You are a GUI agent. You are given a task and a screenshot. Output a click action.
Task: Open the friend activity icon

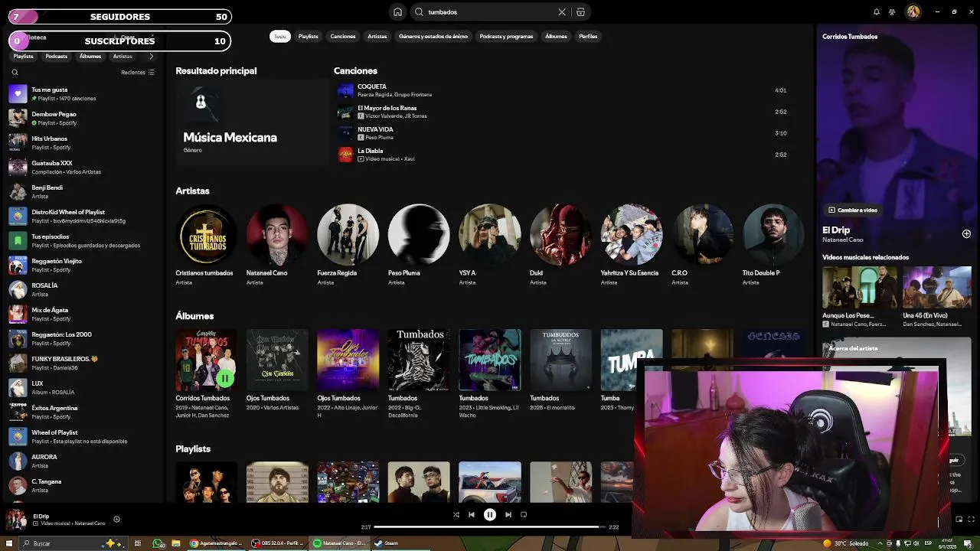click(x=892, y=12)
